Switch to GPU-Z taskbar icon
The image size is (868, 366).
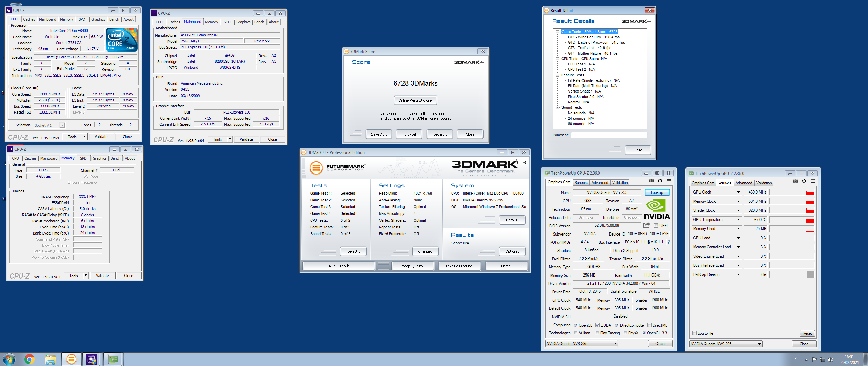[113, 359]
